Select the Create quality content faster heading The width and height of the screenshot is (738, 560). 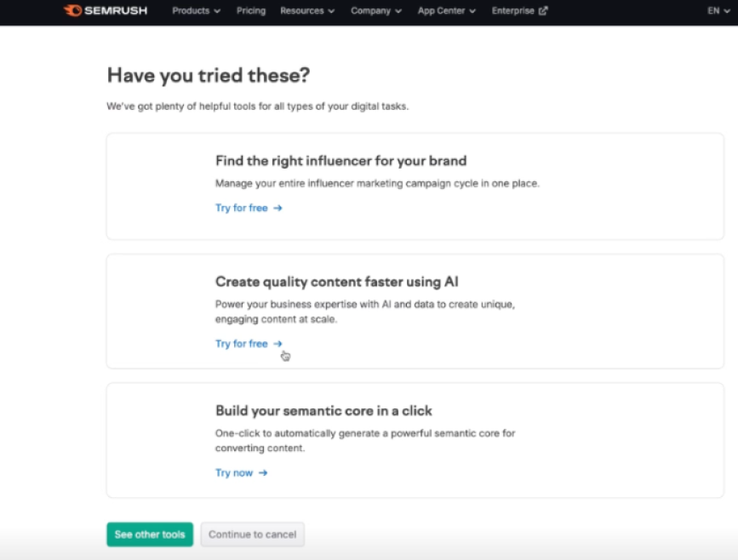337,282
